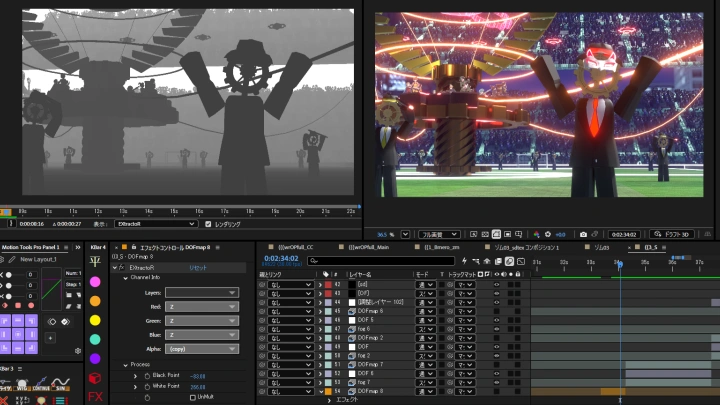Click the gear settings icon in Motion Tools panel
720x405 pixels.
click(78, 350)
